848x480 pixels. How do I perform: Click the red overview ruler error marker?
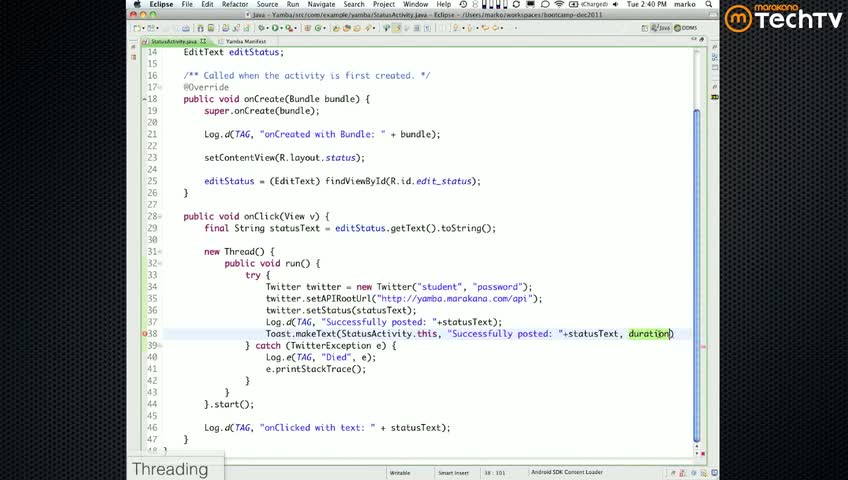click(703, 347)
